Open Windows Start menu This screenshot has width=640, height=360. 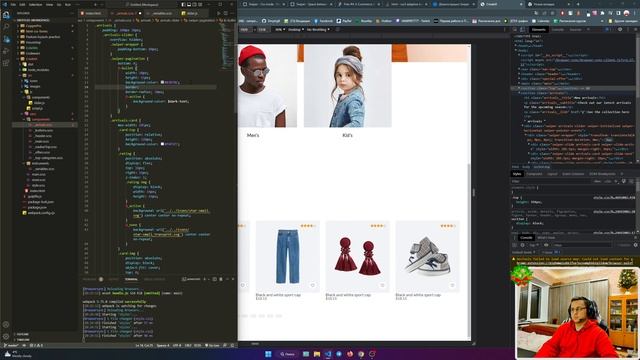coord(268,354)
